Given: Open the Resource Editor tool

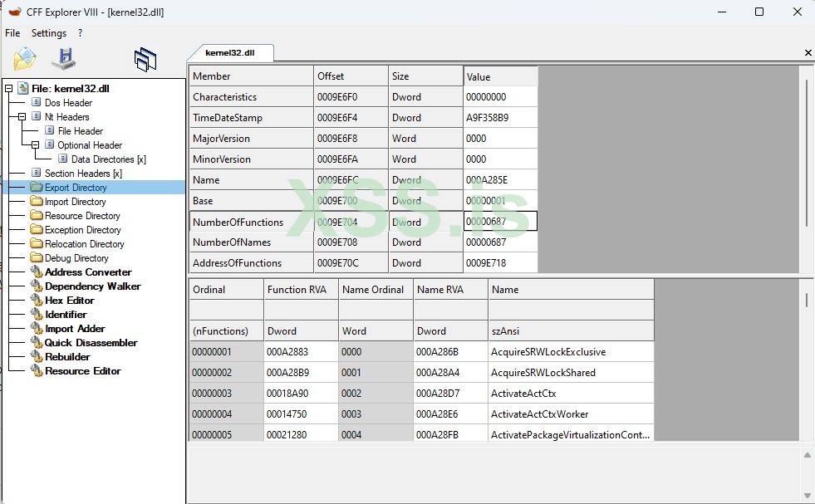Looking at the screenshot, I should pos(82,371).
